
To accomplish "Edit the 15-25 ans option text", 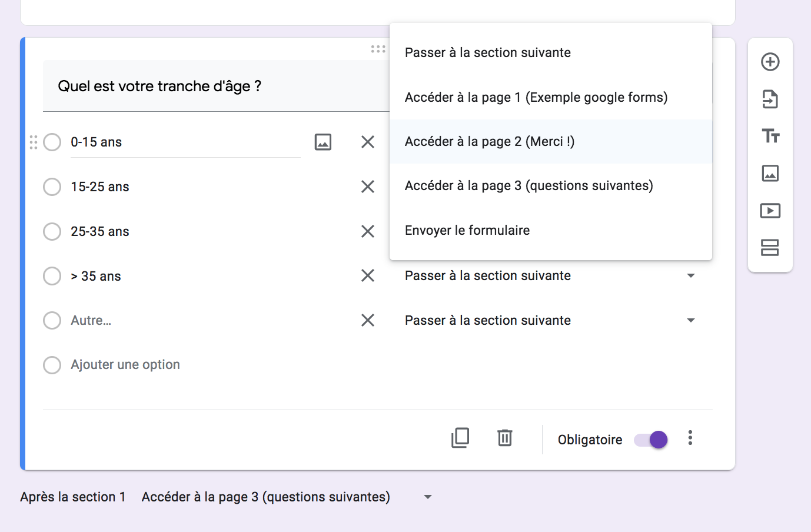I will 100,187.
